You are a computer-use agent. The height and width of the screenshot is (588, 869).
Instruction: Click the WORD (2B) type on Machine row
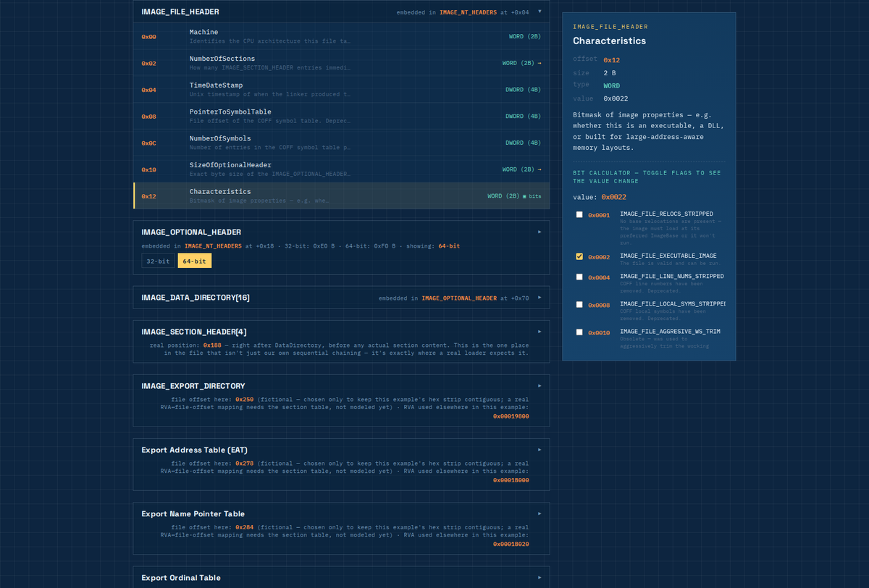tap(525, 36)
